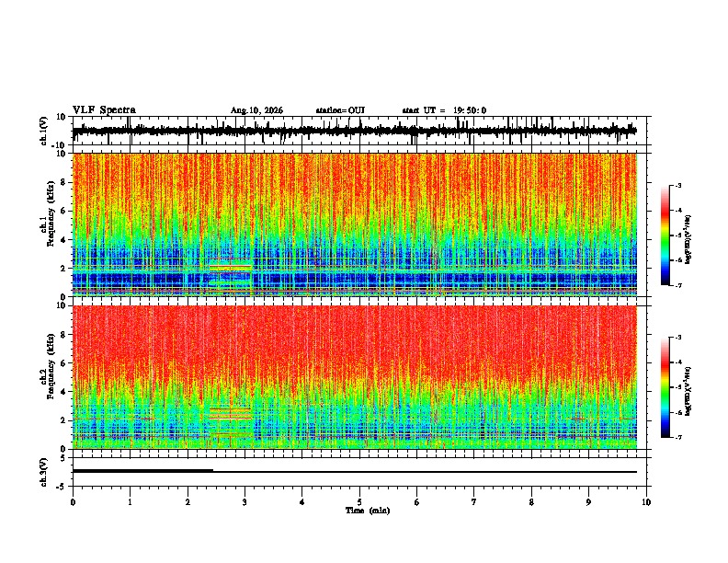Click time axis tick label "7"
The width and height of the screenshot is (728, 563).
point(474,502)
